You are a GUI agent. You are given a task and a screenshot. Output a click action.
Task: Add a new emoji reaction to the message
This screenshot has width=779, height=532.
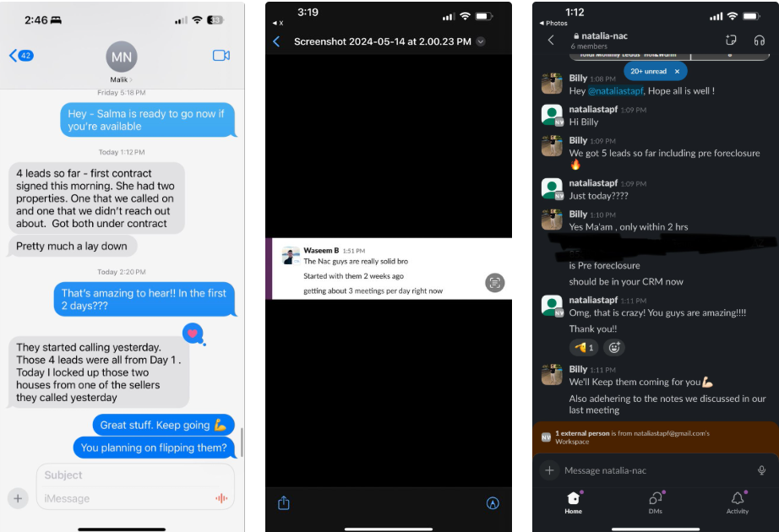click(x=614, y=348)
